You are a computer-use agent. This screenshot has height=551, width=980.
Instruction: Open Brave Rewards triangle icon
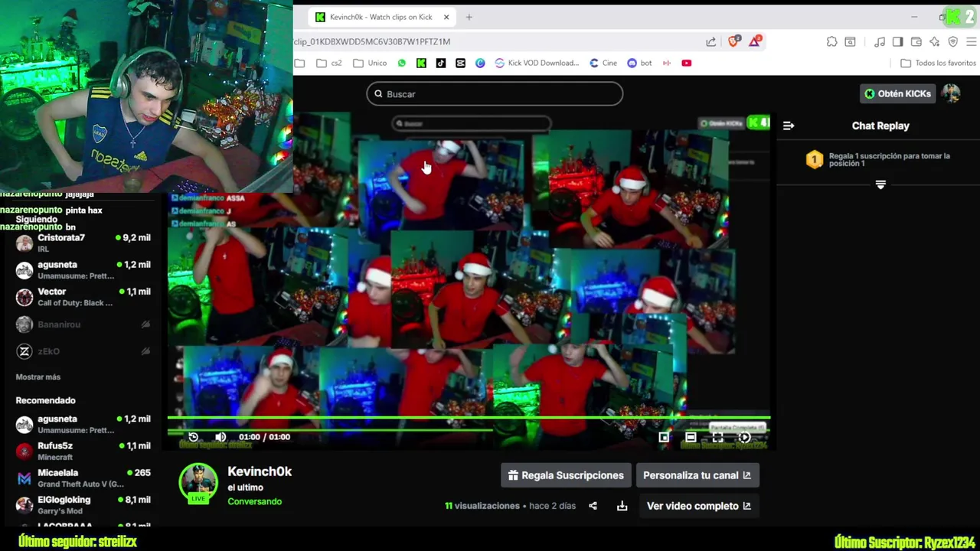pos(755,41)
